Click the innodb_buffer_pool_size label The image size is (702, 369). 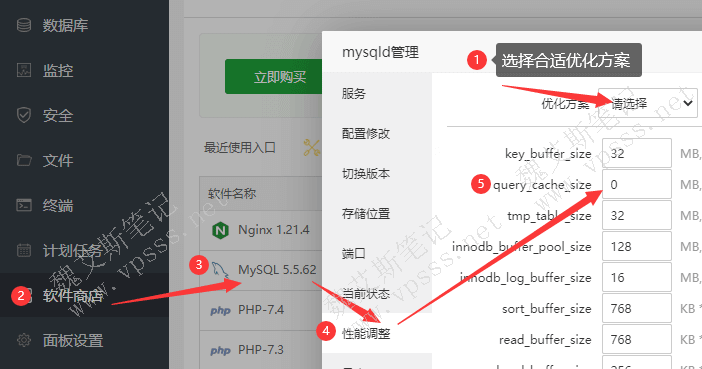click(522, 247)
